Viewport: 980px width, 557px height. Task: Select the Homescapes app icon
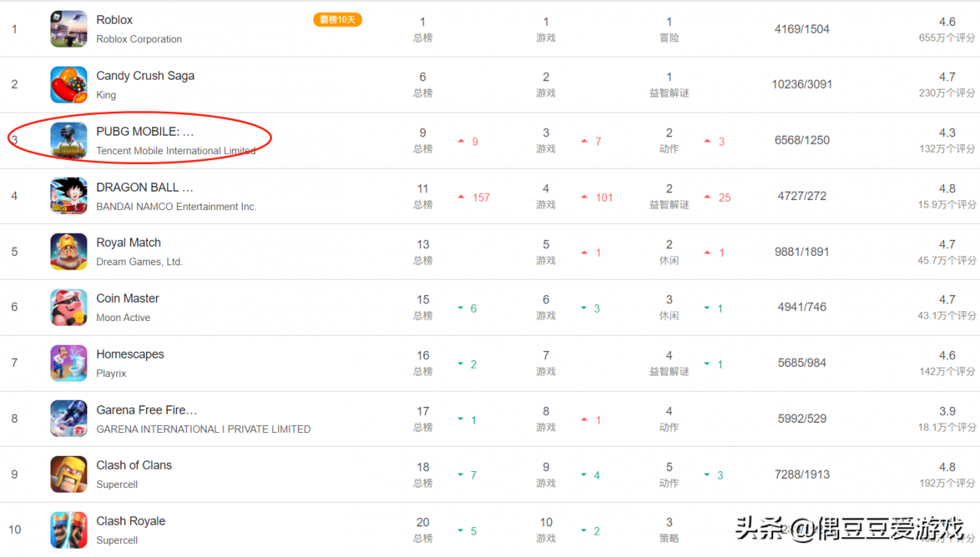point(69,363)
